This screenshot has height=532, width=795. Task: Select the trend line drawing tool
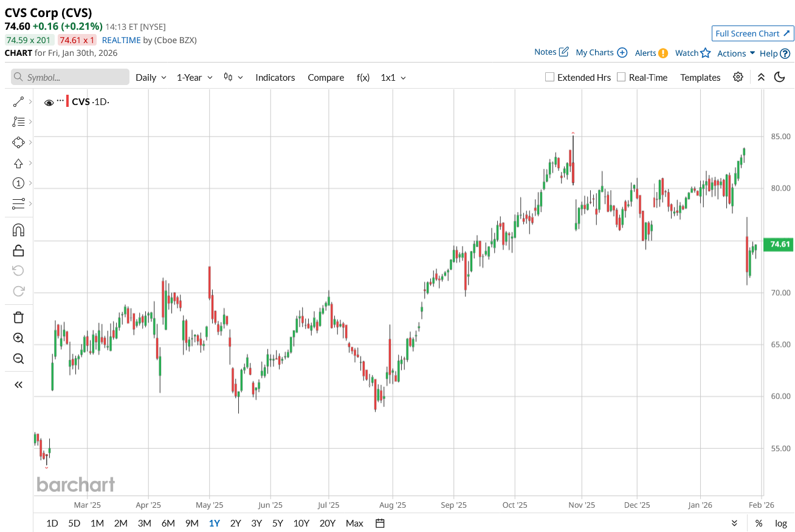tap(18, 101)
